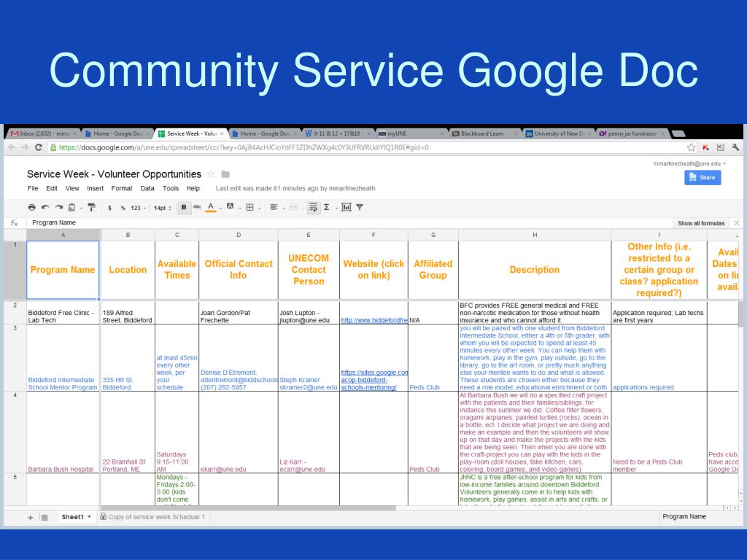Click the horizontal scrollbar of sheet
Image resolution: width=747 pixels, height=560 pixels.
[x=248, y=508]
